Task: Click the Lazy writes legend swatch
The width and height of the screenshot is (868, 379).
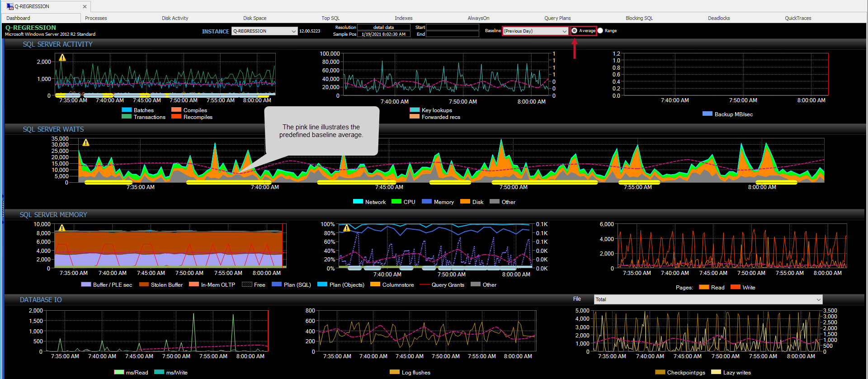Action: [x=716, y=372]
